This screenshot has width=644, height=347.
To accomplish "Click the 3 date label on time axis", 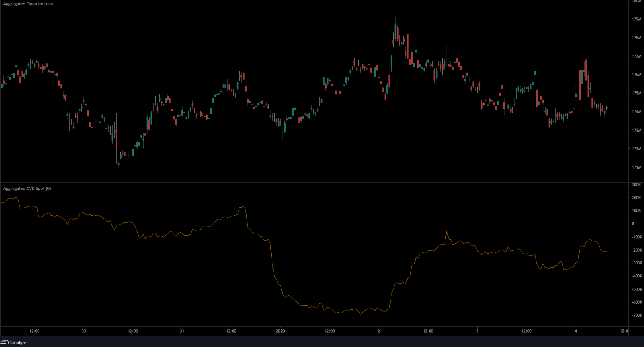I will pos(477,331).
